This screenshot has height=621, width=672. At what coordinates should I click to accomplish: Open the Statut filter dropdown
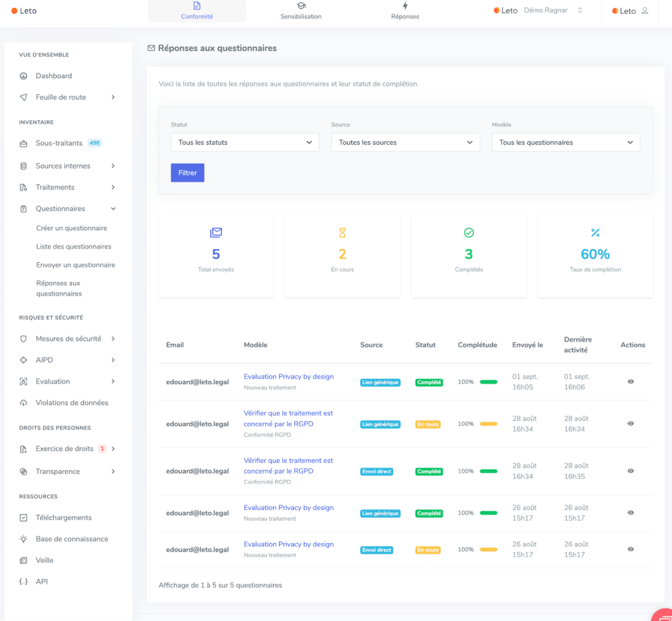point(245,142)
